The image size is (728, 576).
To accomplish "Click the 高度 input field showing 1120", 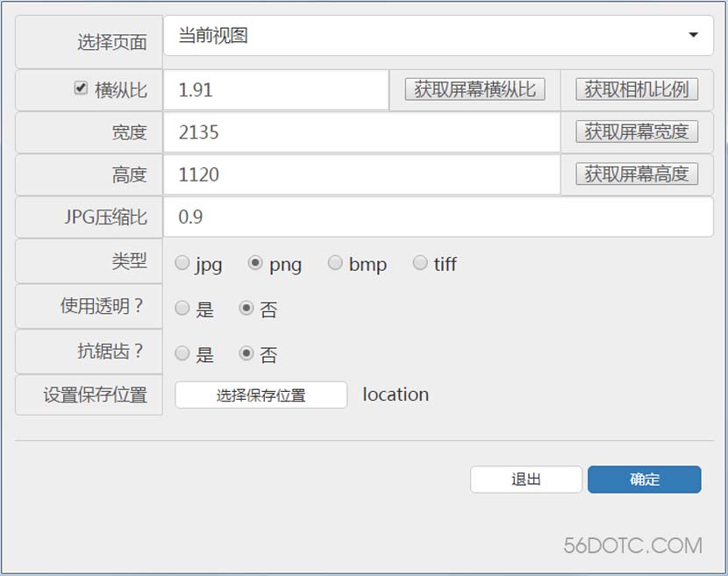I will point(361,174).
